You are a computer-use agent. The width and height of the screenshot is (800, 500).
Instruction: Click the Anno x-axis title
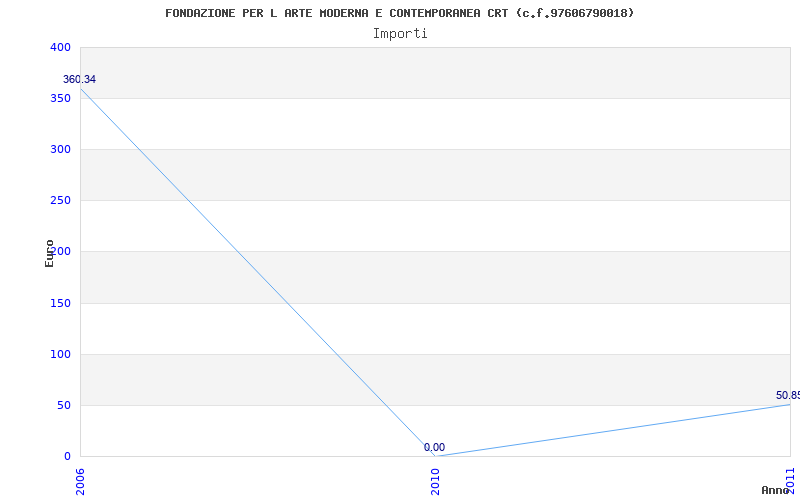(776, 490)
